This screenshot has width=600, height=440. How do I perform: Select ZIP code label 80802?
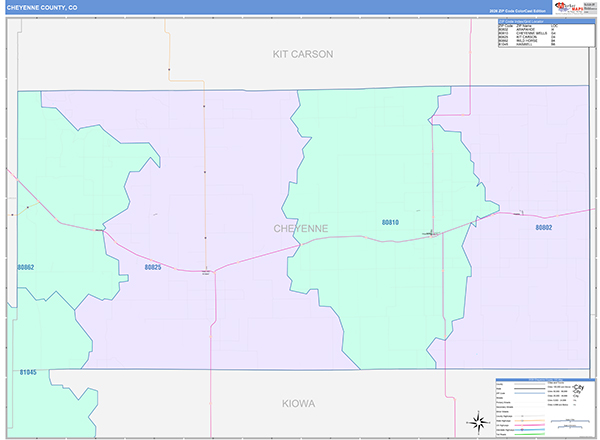(x=543, y=227)
